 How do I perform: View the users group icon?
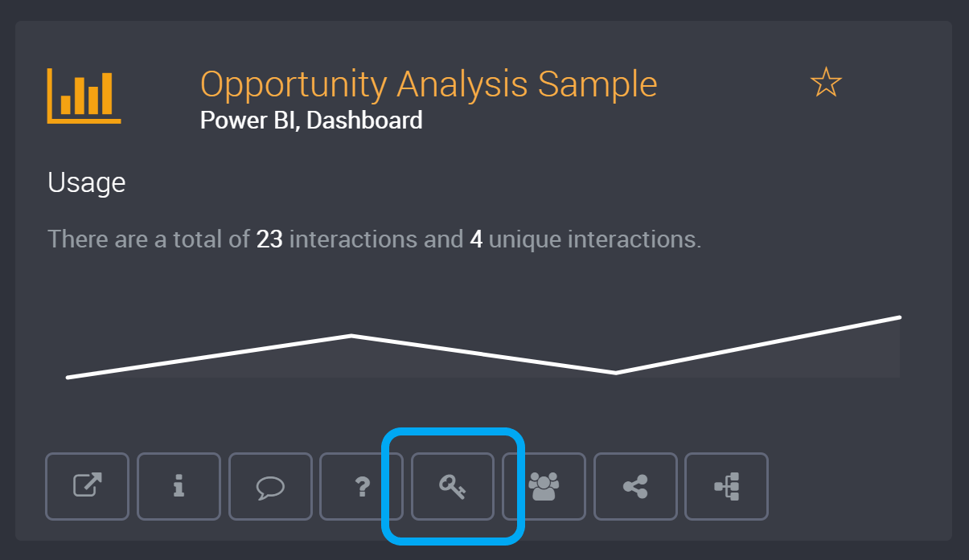pyautogui.click(x=544, y=486)
